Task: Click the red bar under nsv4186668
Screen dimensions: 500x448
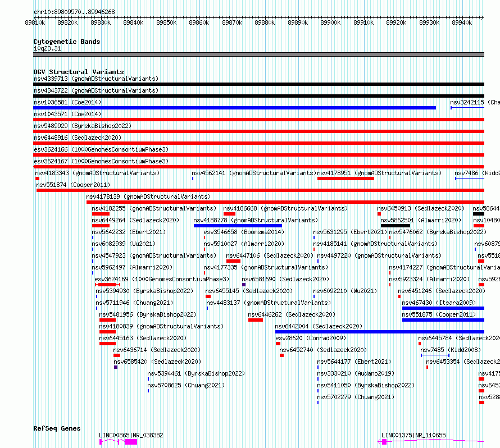Action: (x=229, y=214)
